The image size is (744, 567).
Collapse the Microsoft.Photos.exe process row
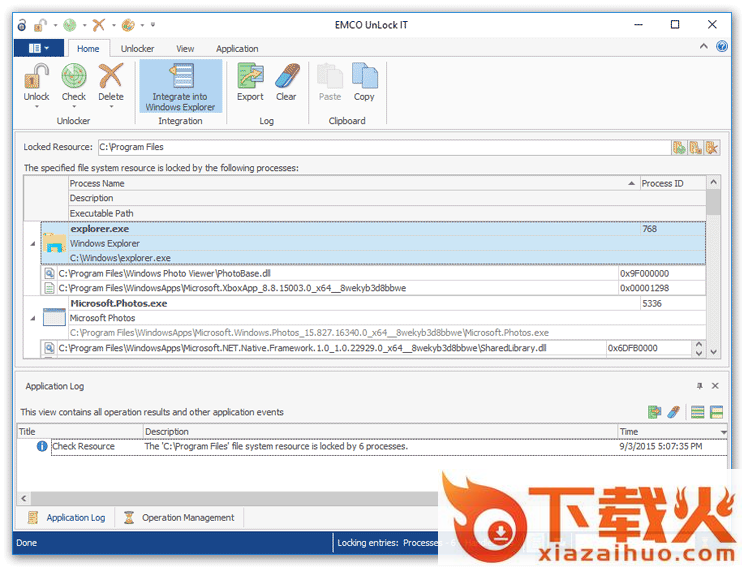(32, 318)
